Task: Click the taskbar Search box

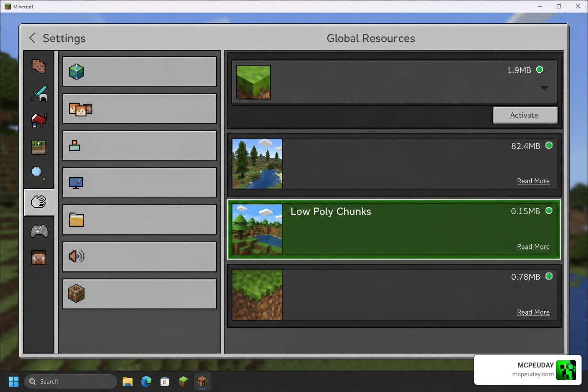Action: tap(70, 381)
